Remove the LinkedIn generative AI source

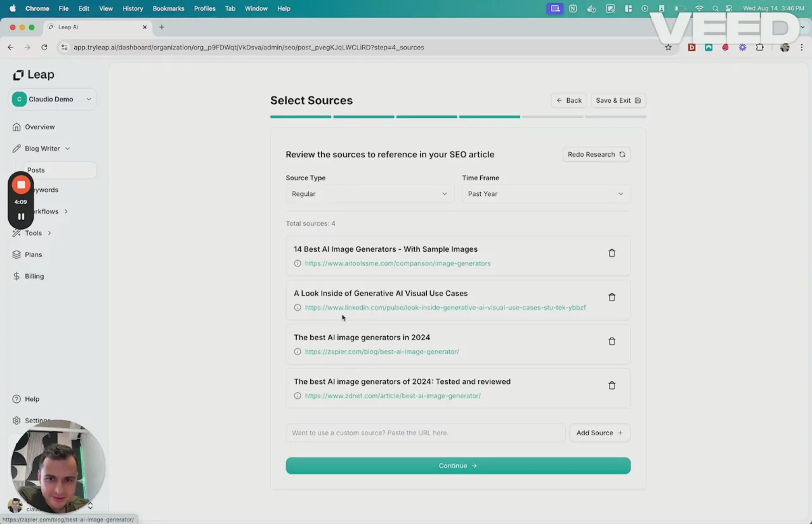pos(612,297)
